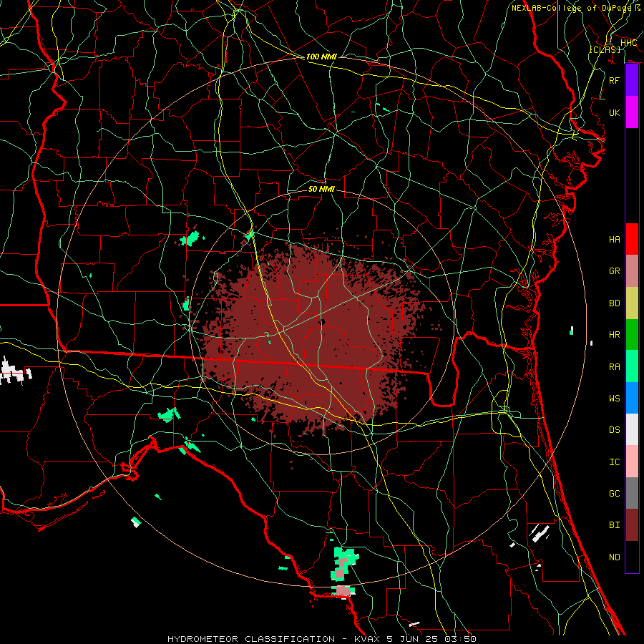
Task: Select the BD yellow legend swatch
Action: (x=632, y=303)
